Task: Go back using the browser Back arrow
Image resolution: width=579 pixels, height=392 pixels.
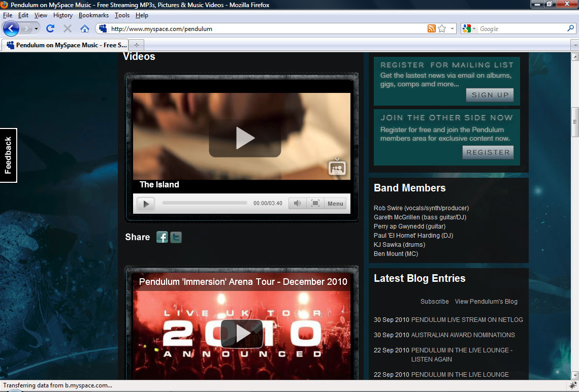Action: click(x=11, y=28)
